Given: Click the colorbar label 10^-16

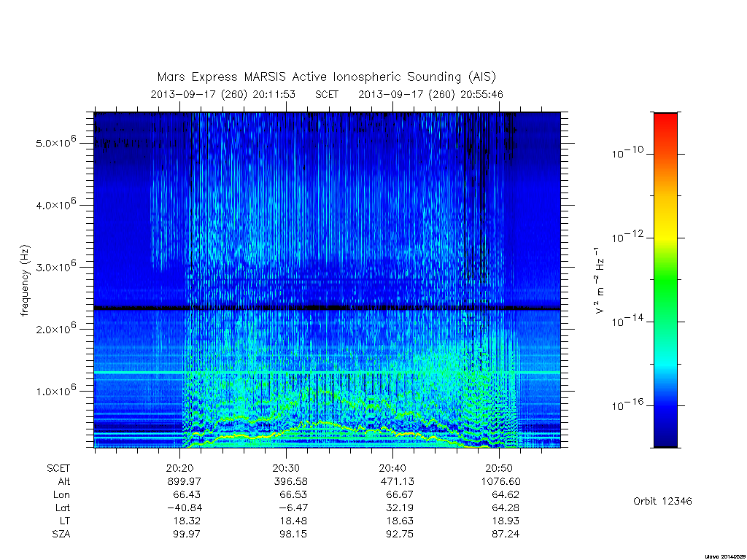Looking at the screenshot, I should point(627,405).
